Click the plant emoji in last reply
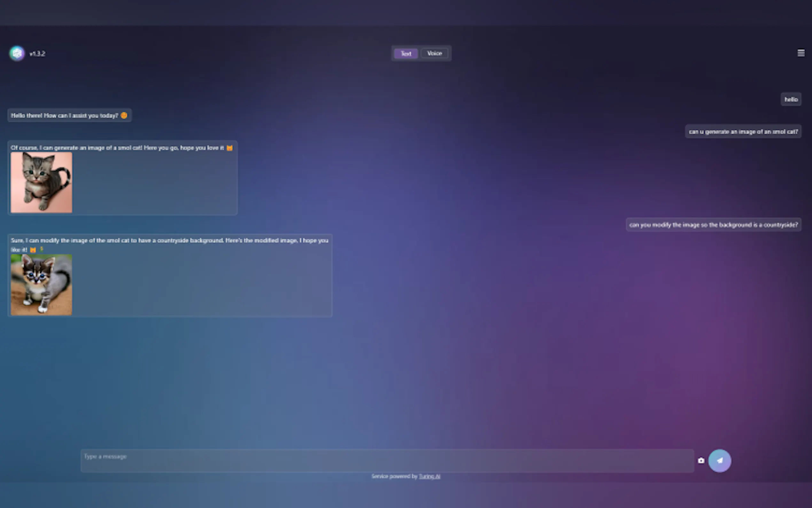The width and height of the screenshot is (812, 508). pos(42,249)
